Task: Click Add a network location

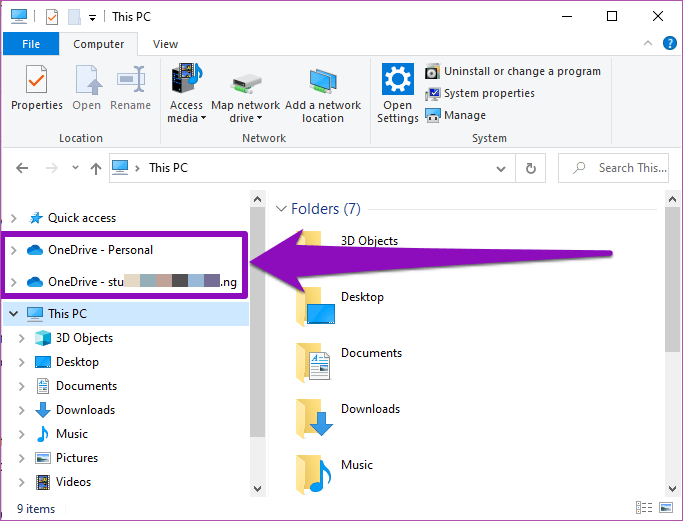Action: coord(323,94)
